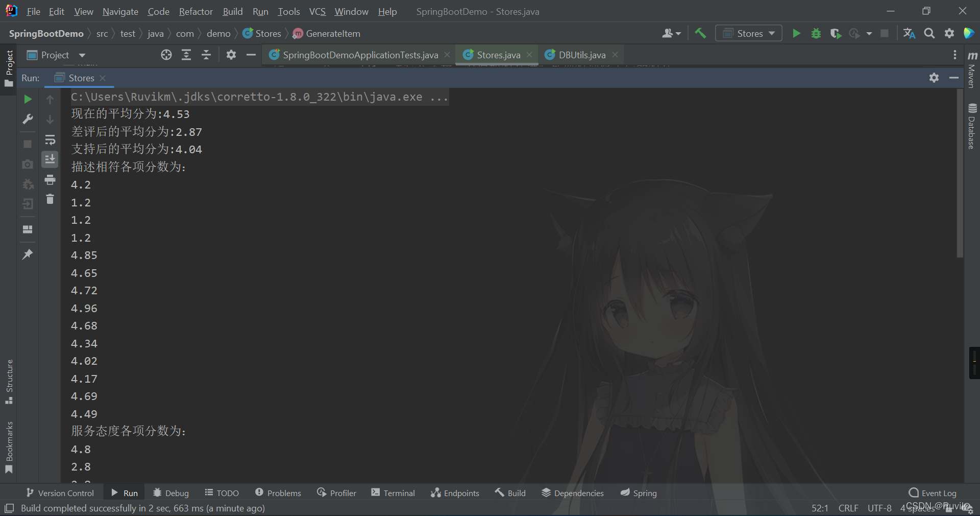This screenshot has width=980, height=516.
Task: Start debugging with the bug icon
Action: point(816,33)
